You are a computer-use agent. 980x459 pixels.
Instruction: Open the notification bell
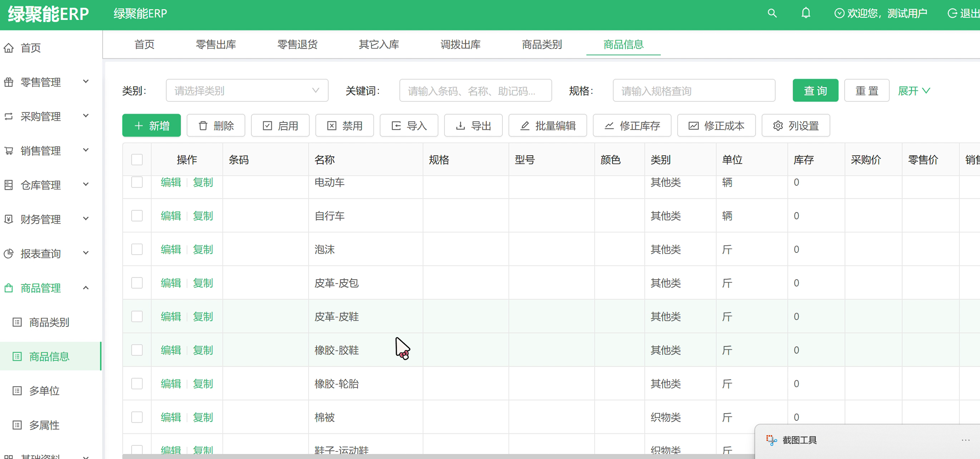(806, 13)
